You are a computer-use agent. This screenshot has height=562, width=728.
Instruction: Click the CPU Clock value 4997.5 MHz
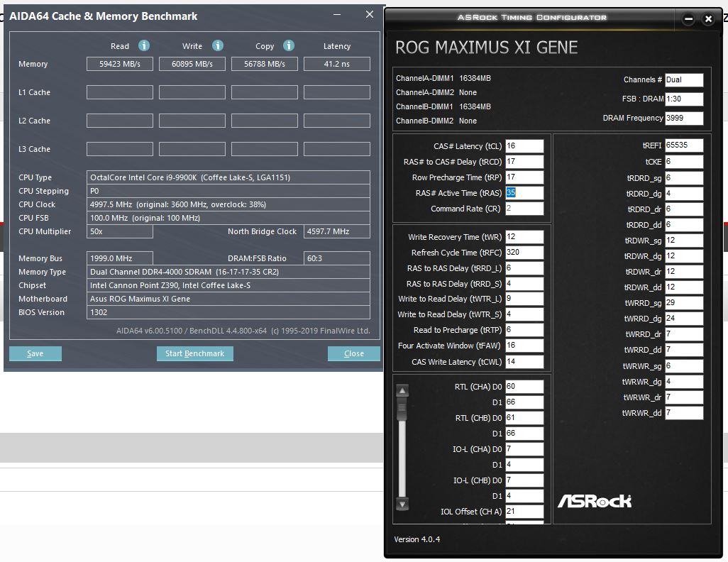pyautogui.click(x=228, y=204)
